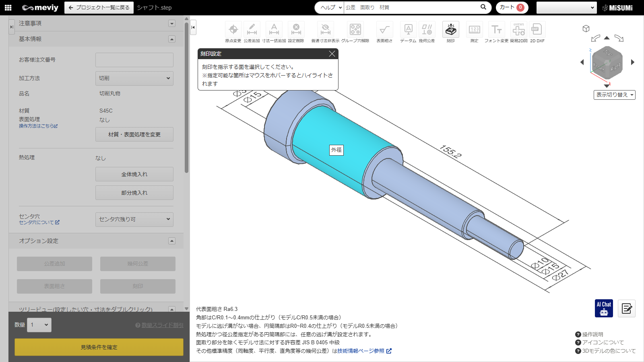Select the 原点変更 origin change tool
The height and width of the screenshot is (362, 644).
point(233,30)
